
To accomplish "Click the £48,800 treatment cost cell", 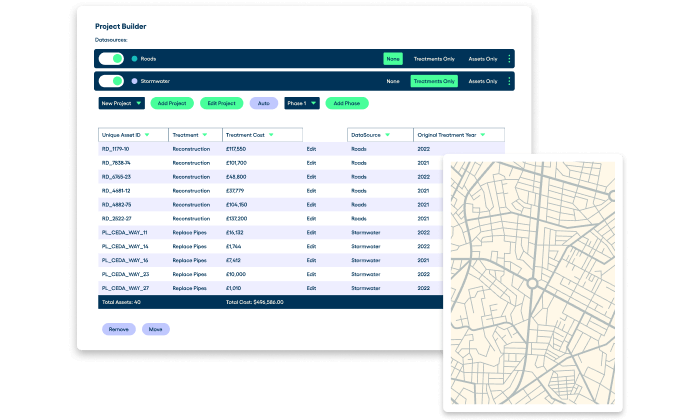I will (x=236, y=177).
